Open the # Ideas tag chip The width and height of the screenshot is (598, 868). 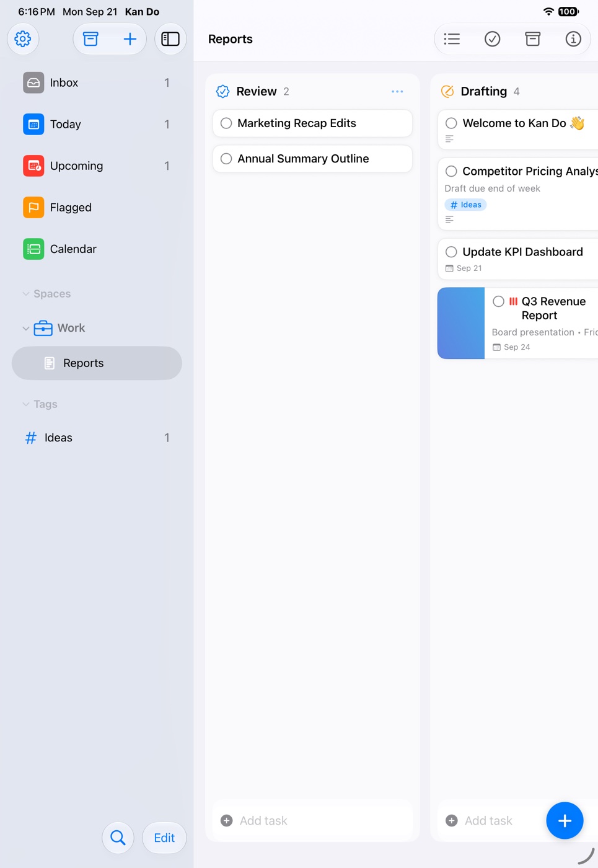point(465,205)
